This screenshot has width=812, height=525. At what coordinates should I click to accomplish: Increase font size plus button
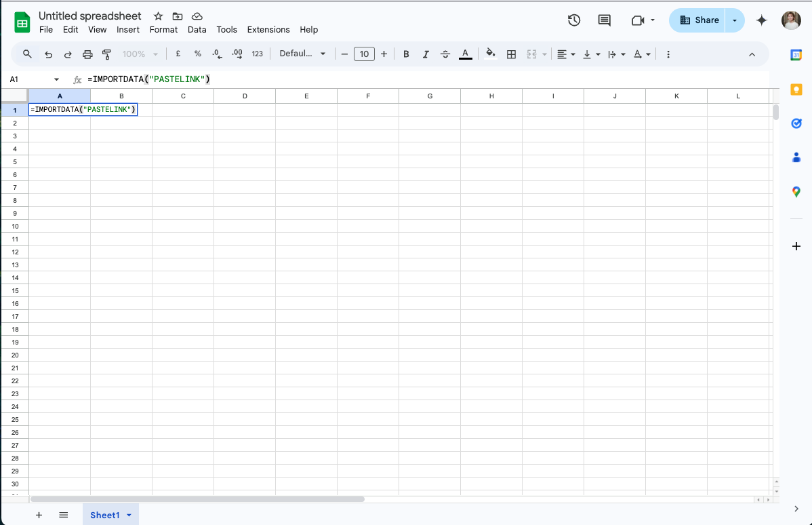pyautogui.click(x=384, y=54)
